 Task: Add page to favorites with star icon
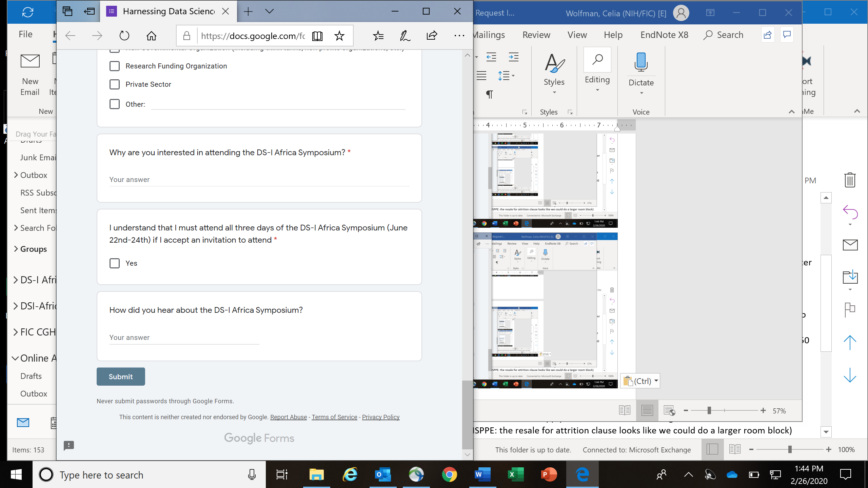(x=339, y=36)
